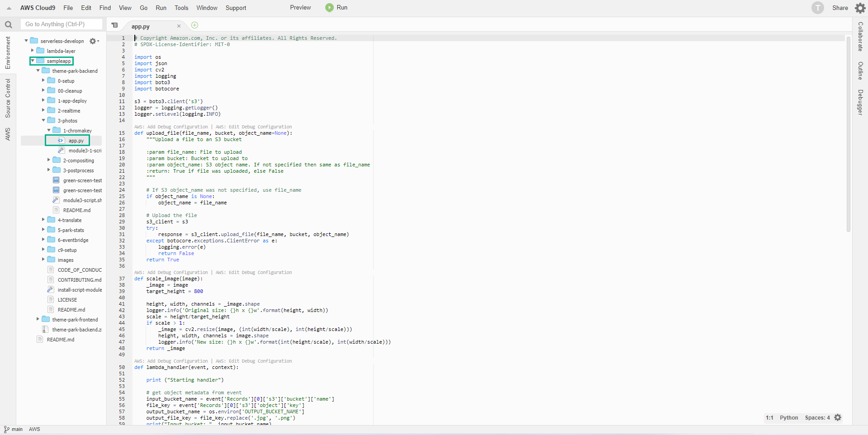
Task: Open the Find menu
Action: click(x=105, y=8)
